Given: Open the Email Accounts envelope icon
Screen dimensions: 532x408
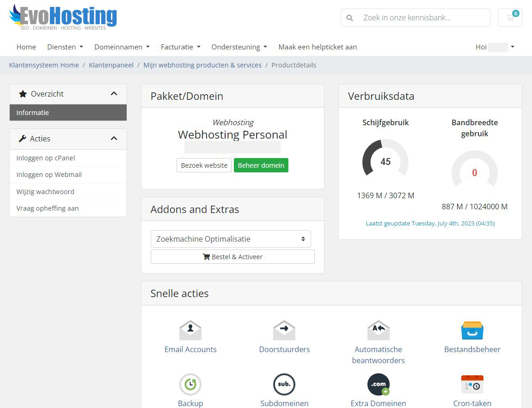Looking at the screenshot, I should [190, 330].
